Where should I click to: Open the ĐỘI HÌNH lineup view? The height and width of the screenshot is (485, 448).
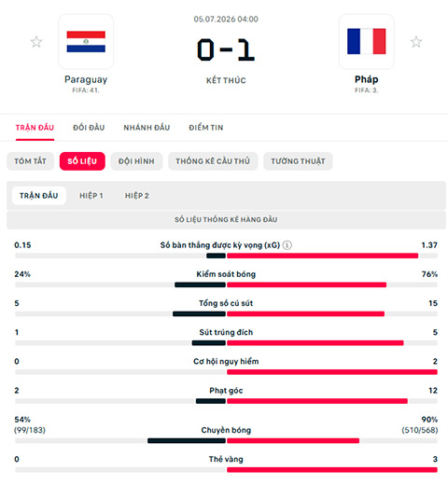[136, 161]
